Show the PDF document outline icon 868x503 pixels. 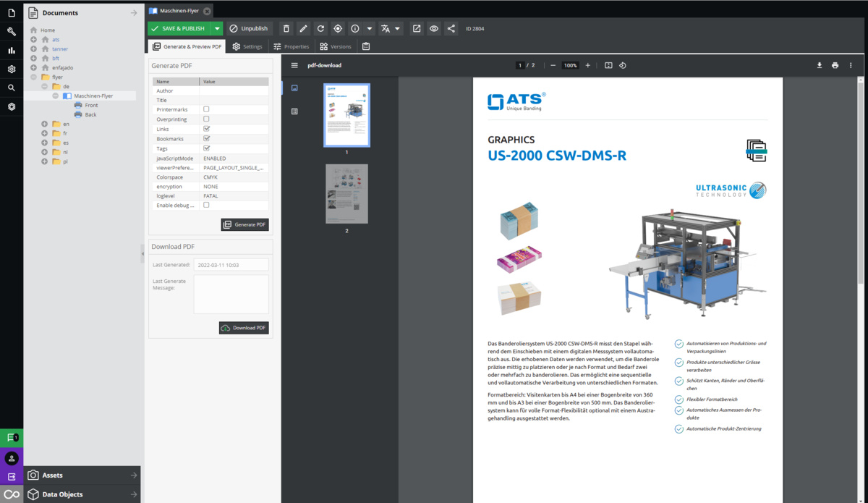click(x=294, y=111)
